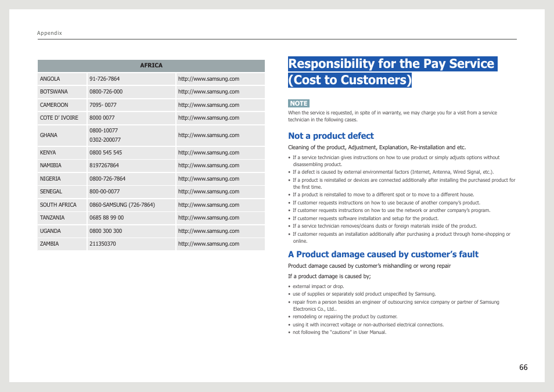Click the incorrect voltage bullet text
Viewport: 554px width, 392px height.
tap(368, 325)
